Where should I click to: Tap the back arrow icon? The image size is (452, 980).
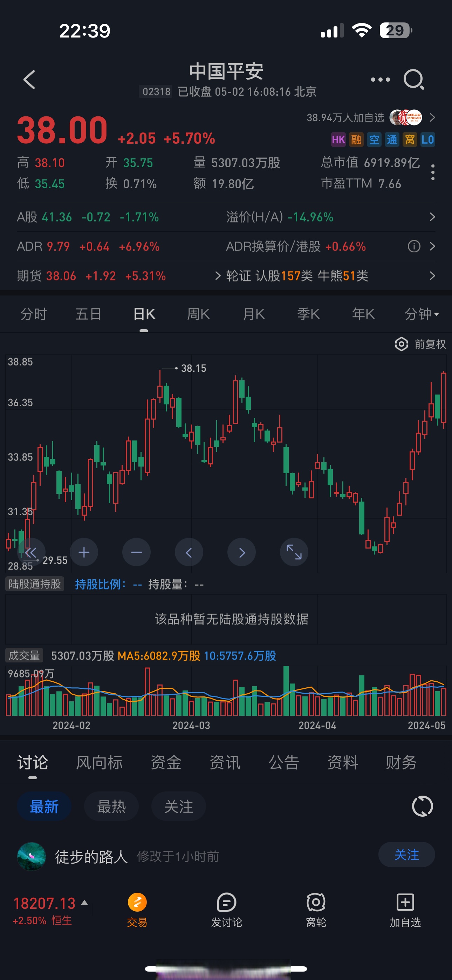[x=29, y=80]
